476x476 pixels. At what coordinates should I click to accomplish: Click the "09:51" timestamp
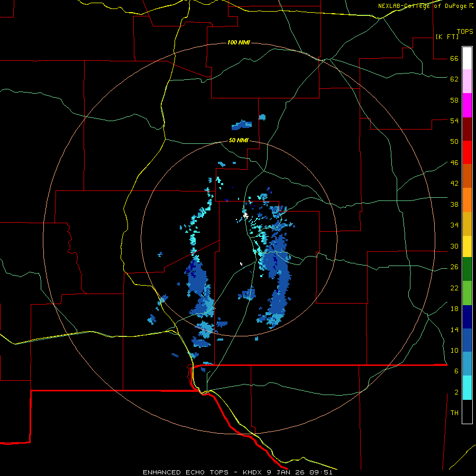click(x=321, y=472)
